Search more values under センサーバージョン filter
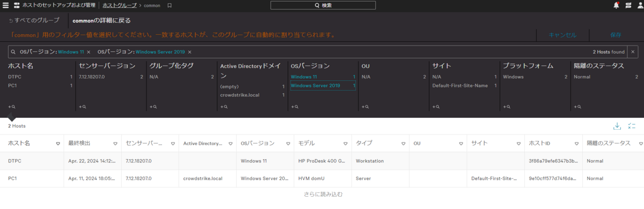 point(82,107)
